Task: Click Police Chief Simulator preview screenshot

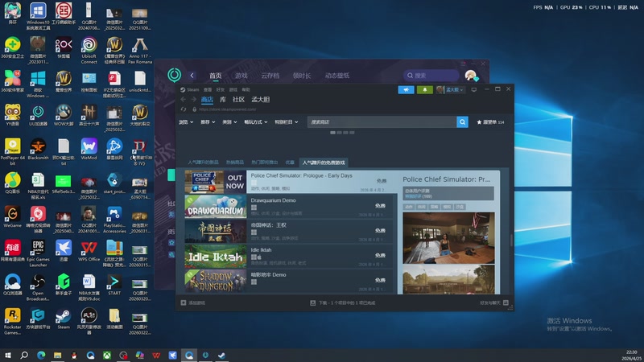Action: click(448, 238)
